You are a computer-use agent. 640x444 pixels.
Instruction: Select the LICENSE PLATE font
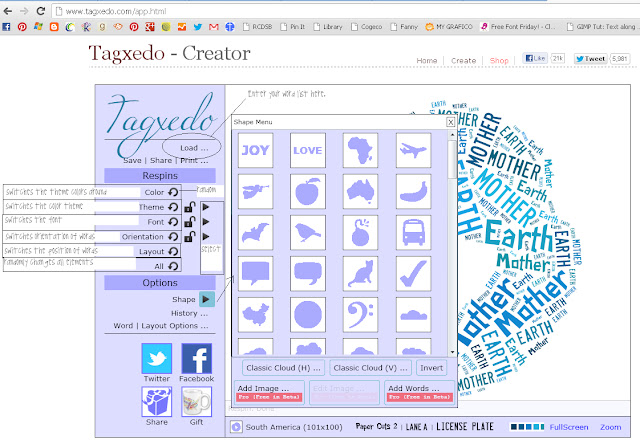click(465, 426)
